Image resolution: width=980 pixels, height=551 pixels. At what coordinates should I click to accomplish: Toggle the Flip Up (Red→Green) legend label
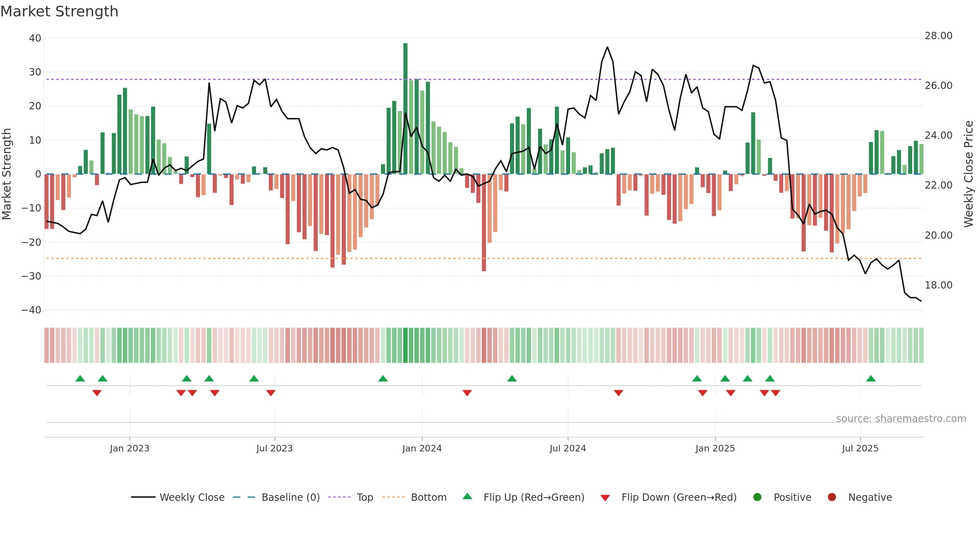coord(534,497)
